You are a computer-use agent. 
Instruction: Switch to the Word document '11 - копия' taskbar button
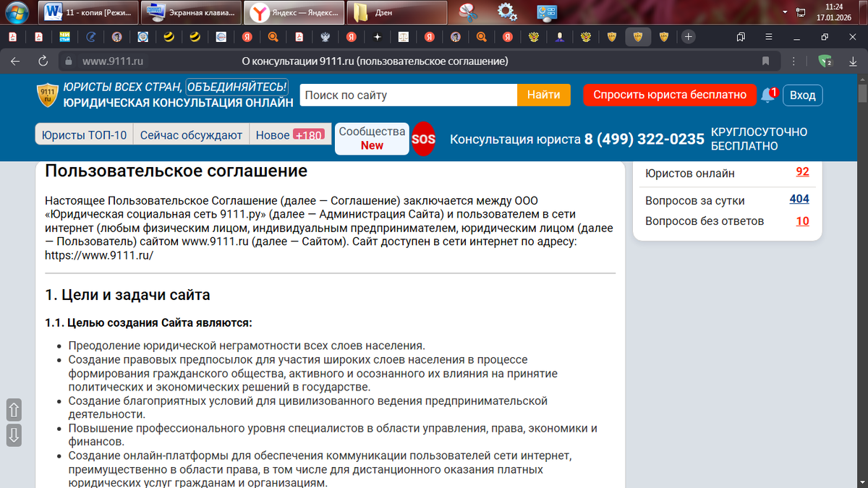[x=87, y=12]
